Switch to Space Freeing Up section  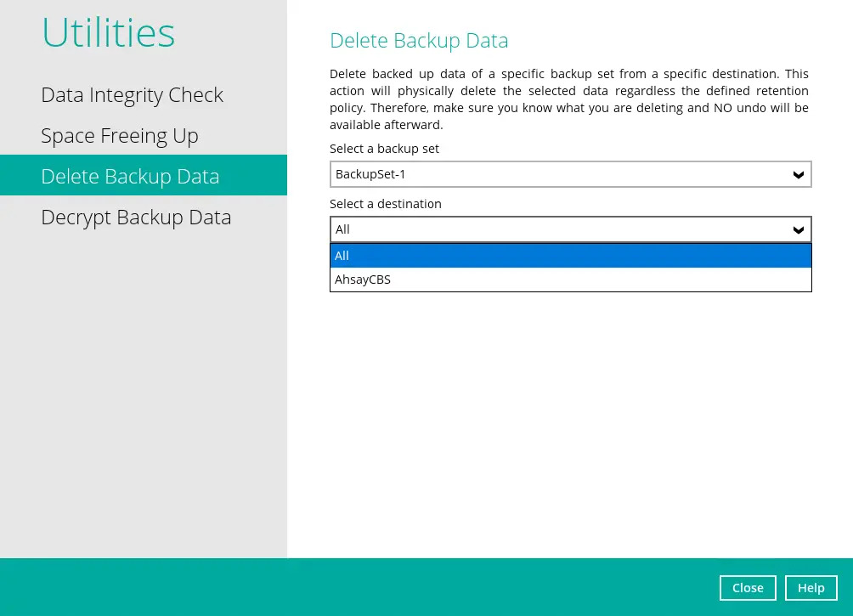(120, 136)
